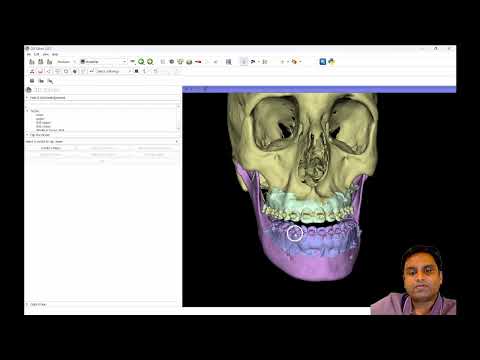
Task: Click the Save scene toolbar icon
Action: 49,62
